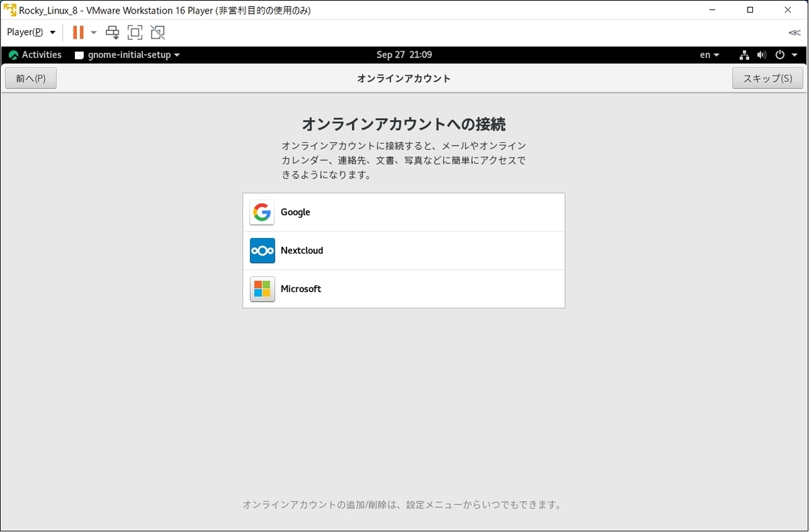
Task: Open the network status icon
Action: (744, 55)
